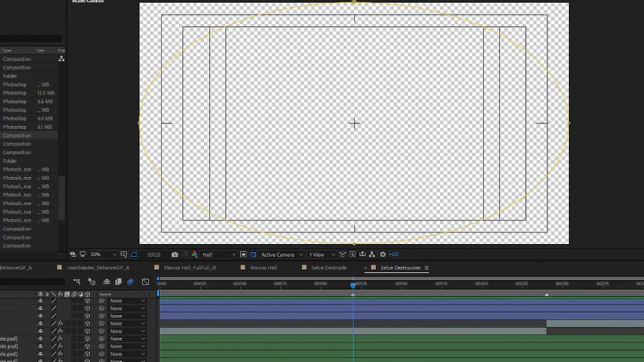
Task: Click the Motion Blur header icon
Action: pos(74,294)
